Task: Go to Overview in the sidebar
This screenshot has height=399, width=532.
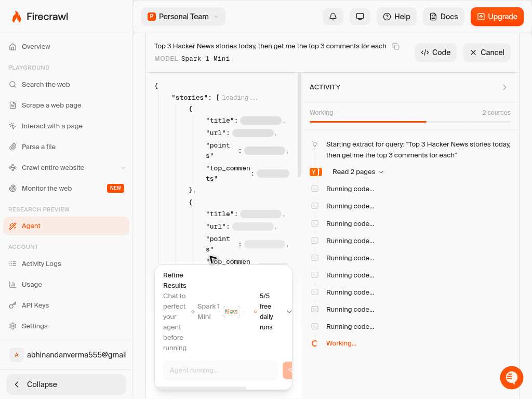Action: click(66, 46)
